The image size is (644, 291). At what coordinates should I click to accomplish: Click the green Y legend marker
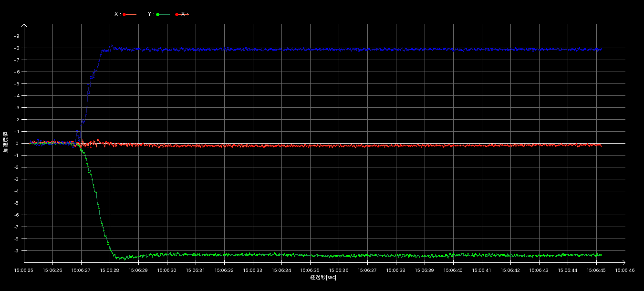(x=158, y=14)
